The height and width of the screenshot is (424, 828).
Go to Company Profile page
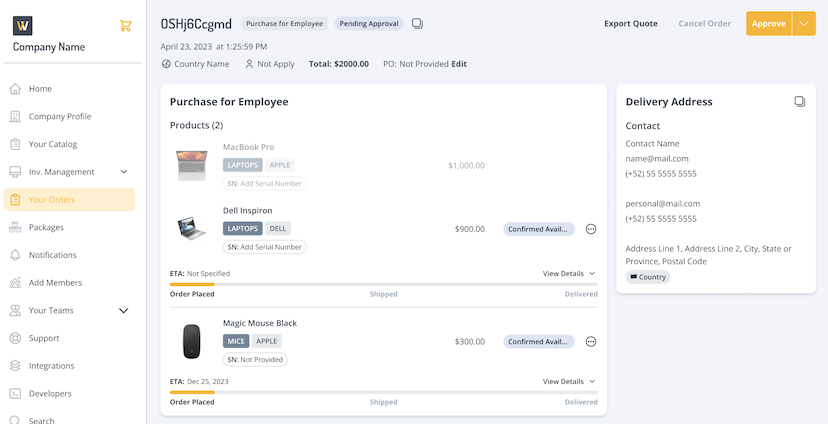pyautogui.click(x=59, y=116)
